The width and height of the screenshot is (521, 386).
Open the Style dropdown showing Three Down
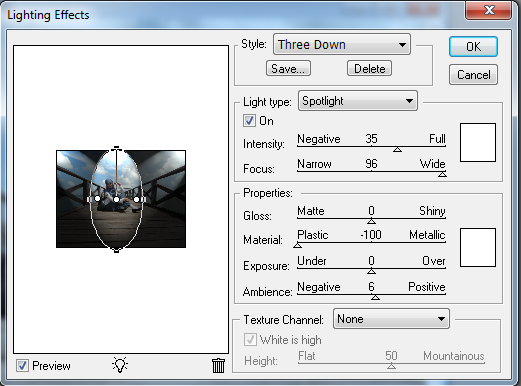[342, 44]
